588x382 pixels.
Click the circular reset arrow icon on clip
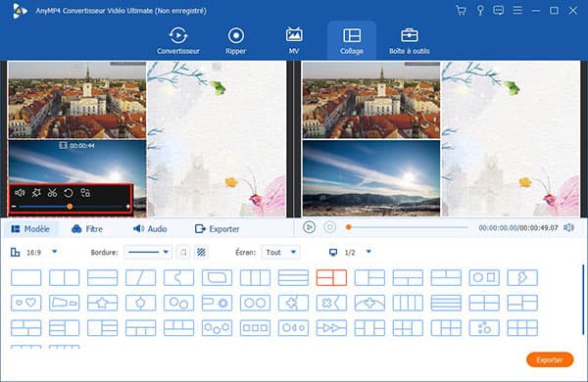[69, 193]
